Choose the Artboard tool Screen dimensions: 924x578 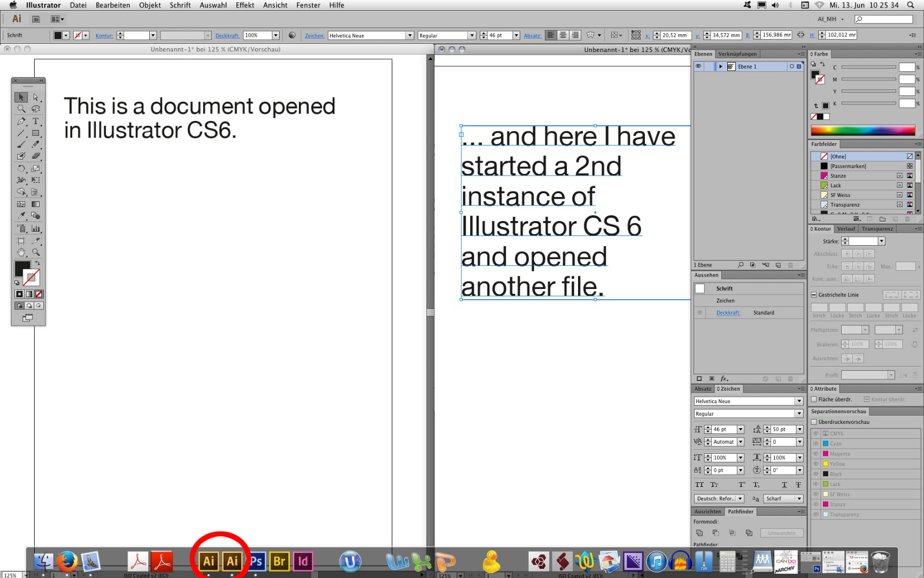click(x=21, y=241)
